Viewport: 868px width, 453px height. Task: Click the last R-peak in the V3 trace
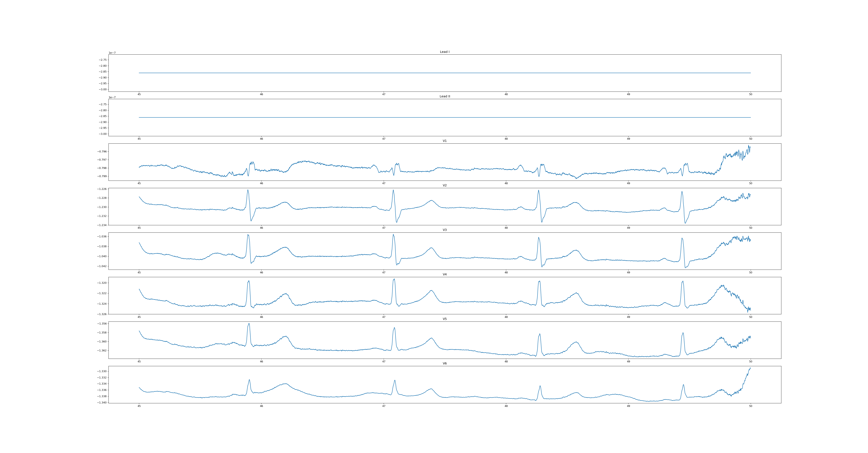682,239
